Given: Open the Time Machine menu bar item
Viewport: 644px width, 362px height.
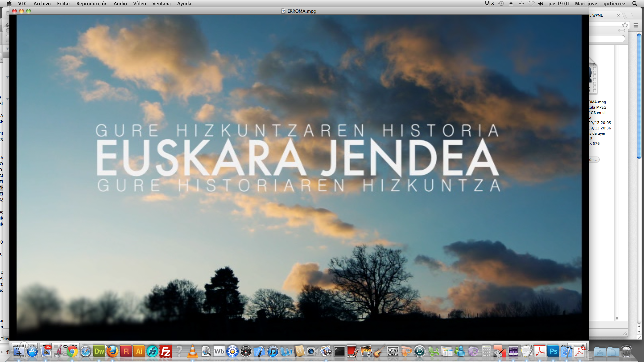Looking at the screenshot, I should pos(501,4).
